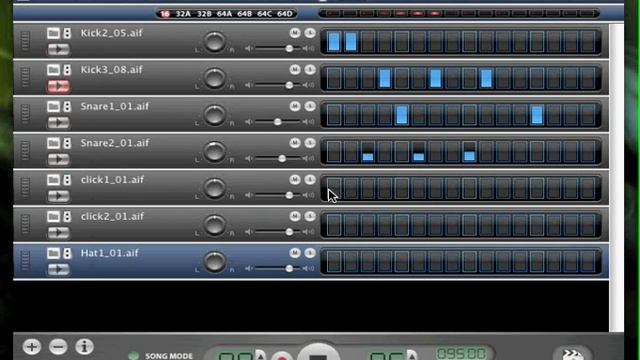The width and height of the screenshot is (640, 360).
Task: Click sample stepper next to Kick3_08.aif folder
Action: click(x=67, y=70)
